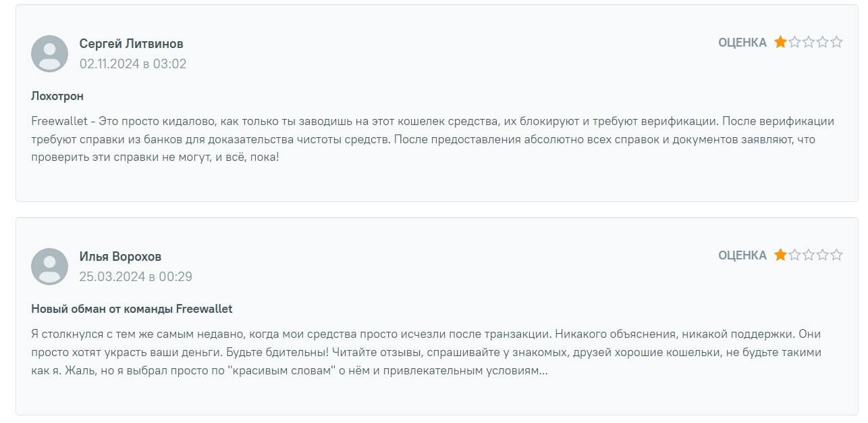This screenshot has height=423, width=868.
Task: Click Сергей Литвинов's avatar icon
Action: pos(49,53)
